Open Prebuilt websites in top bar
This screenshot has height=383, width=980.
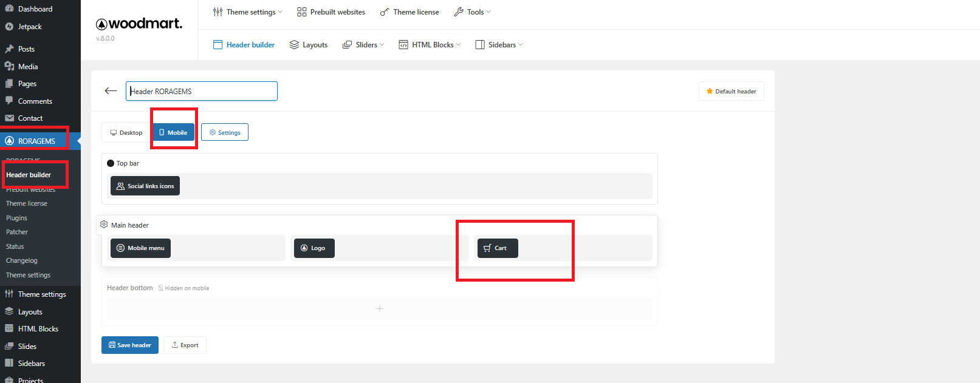(331, 12)
